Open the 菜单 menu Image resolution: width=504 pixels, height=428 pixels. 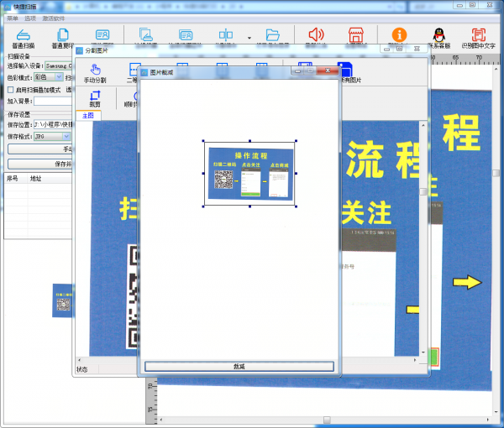pos(12,18)
